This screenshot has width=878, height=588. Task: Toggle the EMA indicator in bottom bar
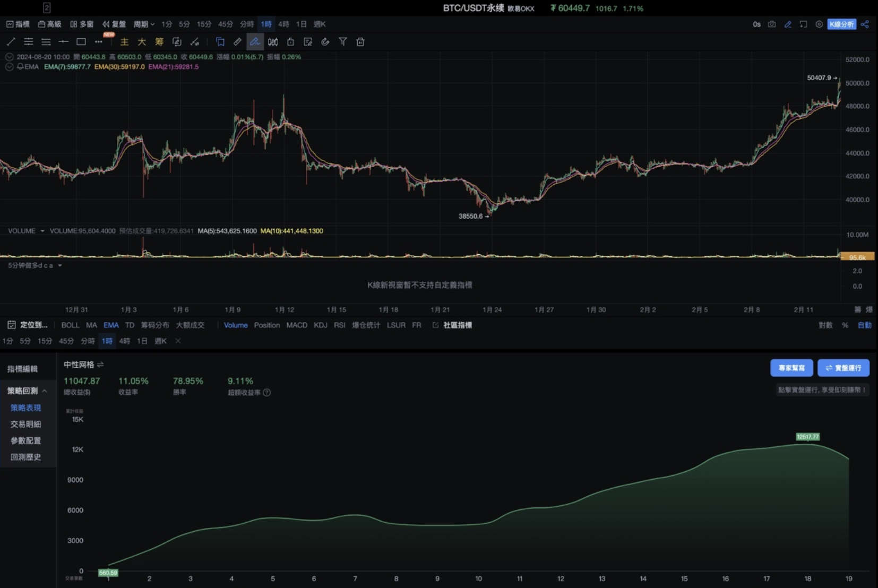pyautogui.click(x=111, y=325)
